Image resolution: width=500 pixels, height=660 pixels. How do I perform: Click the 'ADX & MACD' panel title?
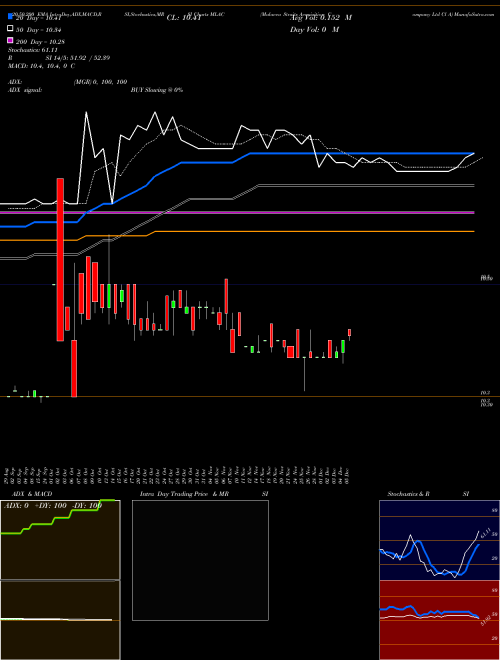coord(32,494)
